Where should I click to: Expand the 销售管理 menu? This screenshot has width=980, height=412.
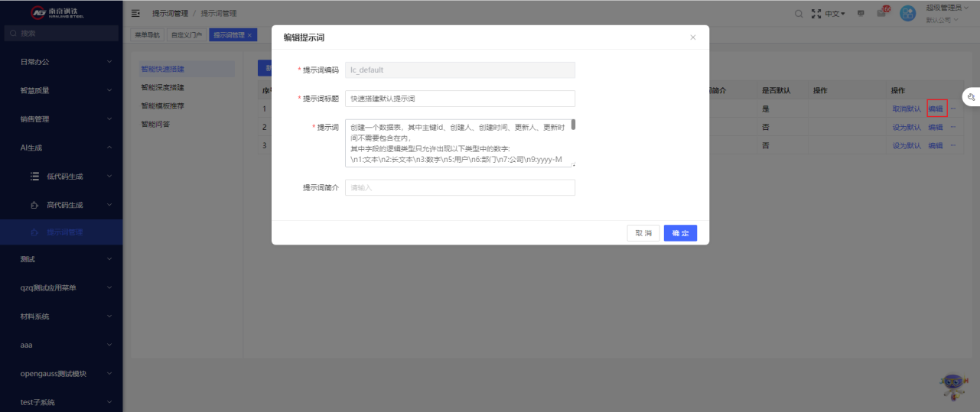(61, 119)
